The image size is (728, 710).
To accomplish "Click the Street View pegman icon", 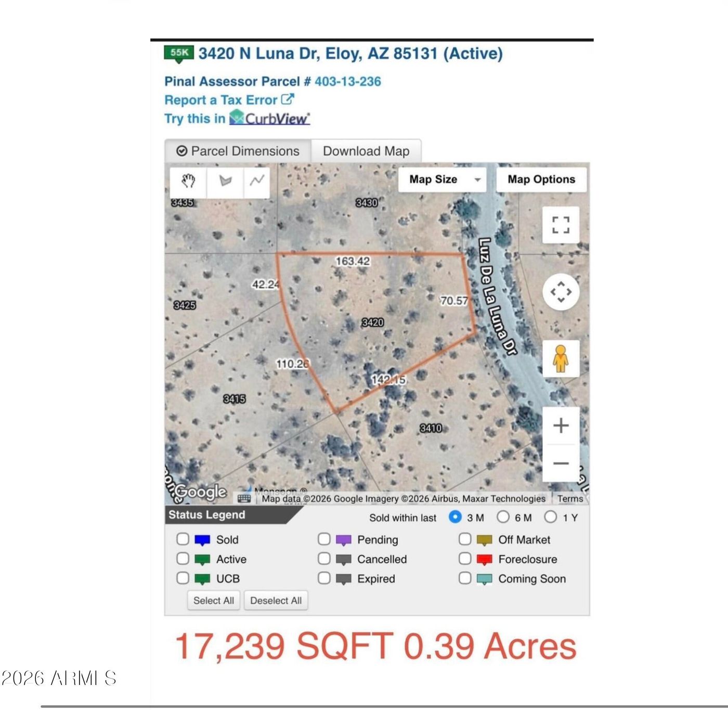I will coord(561,358).
